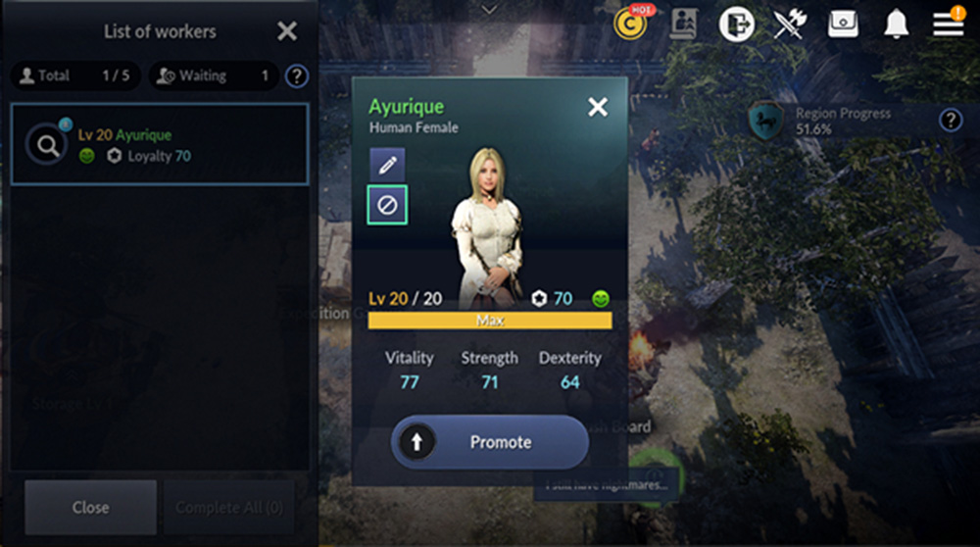Open worker list help question mark
980x547 pixels.
297,76
